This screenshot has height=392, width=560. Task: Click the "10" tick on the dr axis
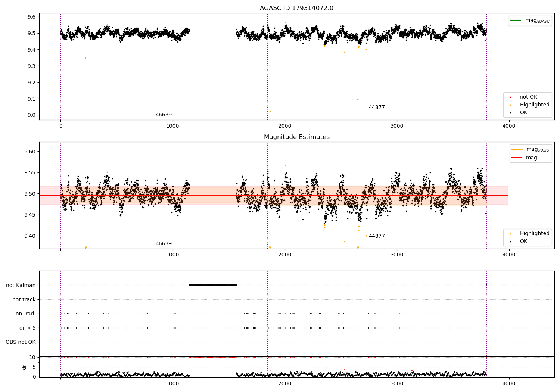point(32,357)
